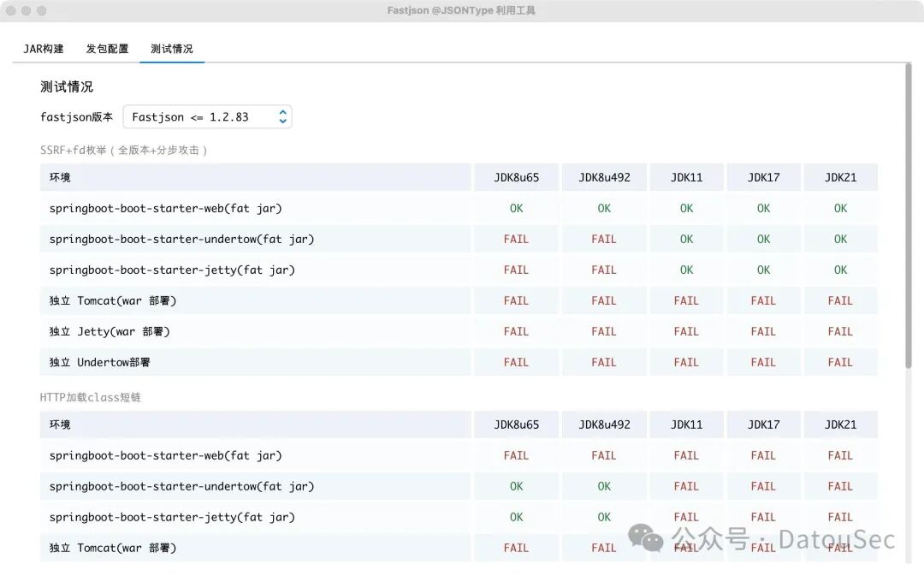Click JDK17 header in HTTP加载class短链 table
Image resolution: width=924 pixels, height=576 pixels.
pyautogui.click(x=763, y=425)
